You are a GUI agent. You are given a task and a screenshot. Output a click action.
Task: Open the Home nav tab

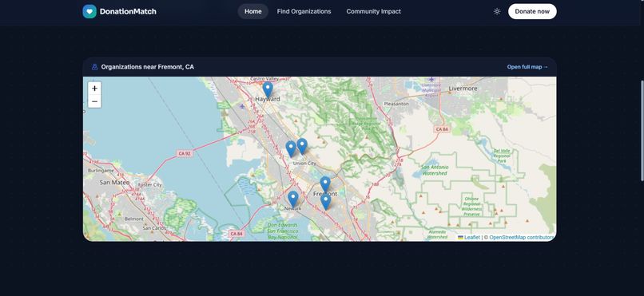click(x=253, y=11)
